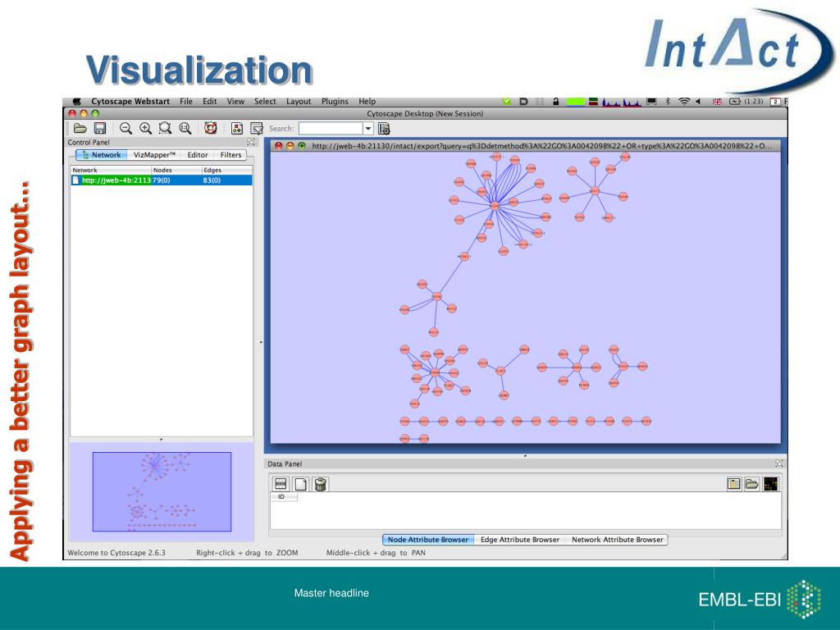
Task: Click the search configuration icon beside the search box
Action: click(x=384, y=129)
